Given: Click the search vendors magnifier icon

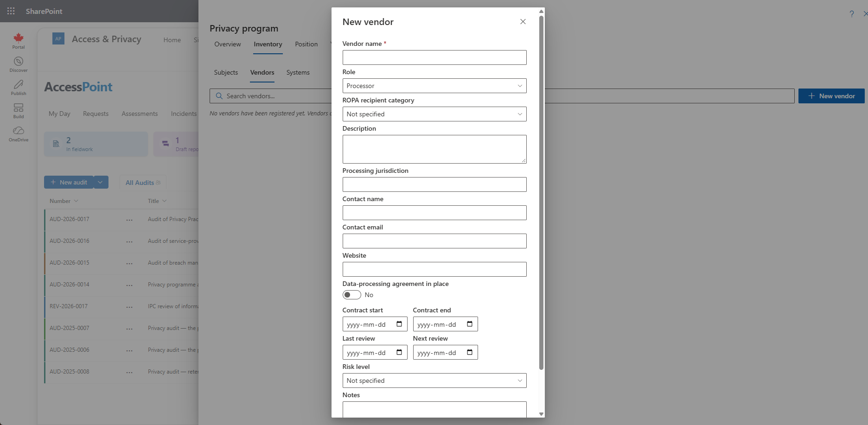Looking at the screenshot, I should pyautogui.click(x=219, y=96).
